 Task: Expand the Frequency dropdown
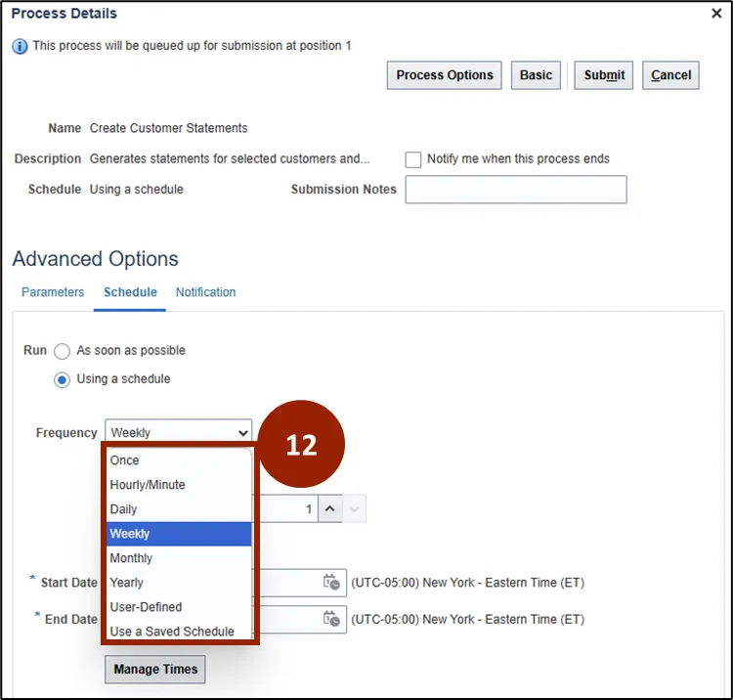tap(180, 432)
